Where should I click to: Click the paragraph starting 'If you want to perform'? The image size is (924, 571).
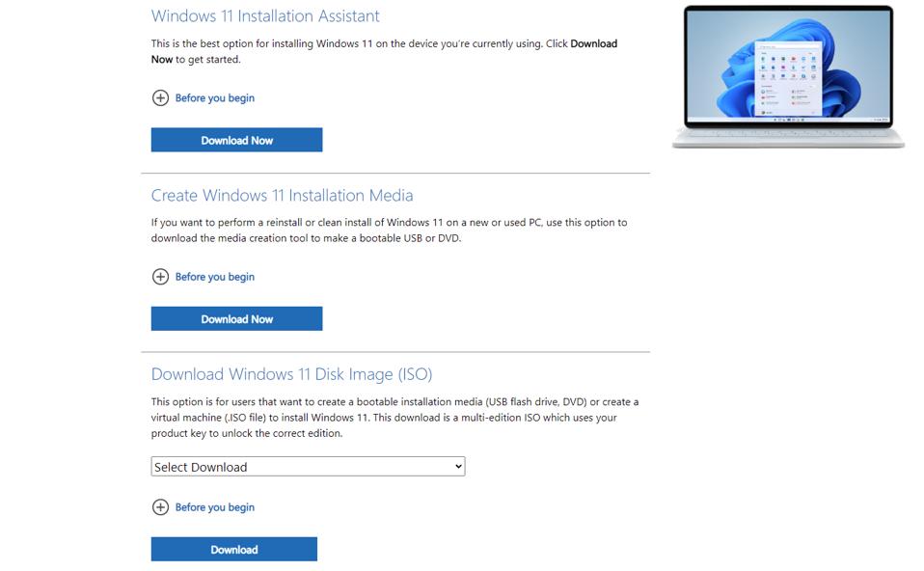[x=389, y=231]
